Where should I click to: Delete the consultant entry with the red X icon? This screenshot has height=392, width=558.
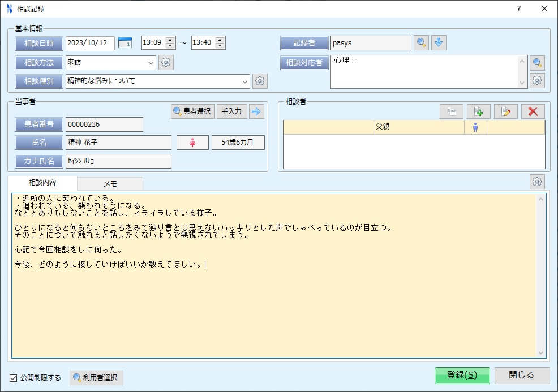click(x=534, y=111)
